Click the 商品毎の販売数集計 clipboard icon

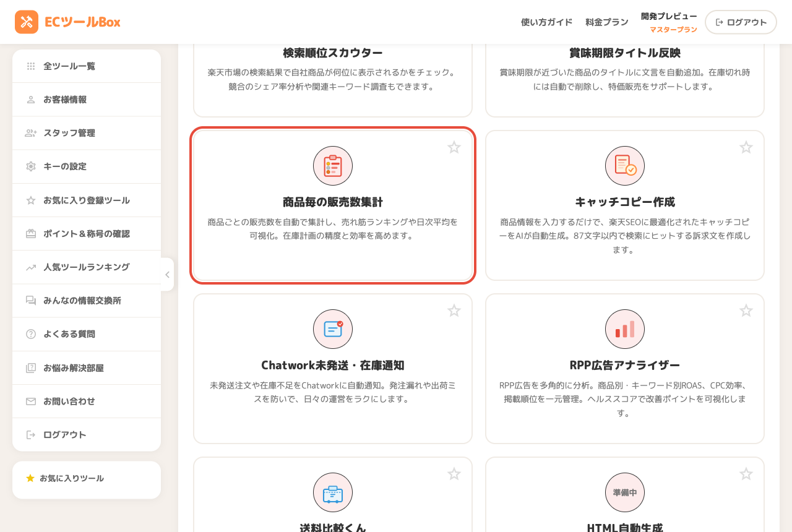tap(333, 166)
